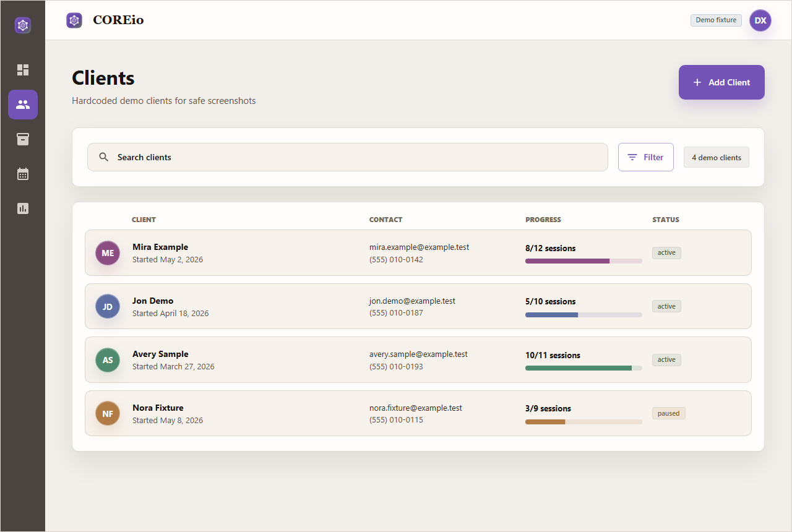This screenshot has width=792, height=532.
Task: Click the "4 demo clients" count badge
Action: click(717, 157)
